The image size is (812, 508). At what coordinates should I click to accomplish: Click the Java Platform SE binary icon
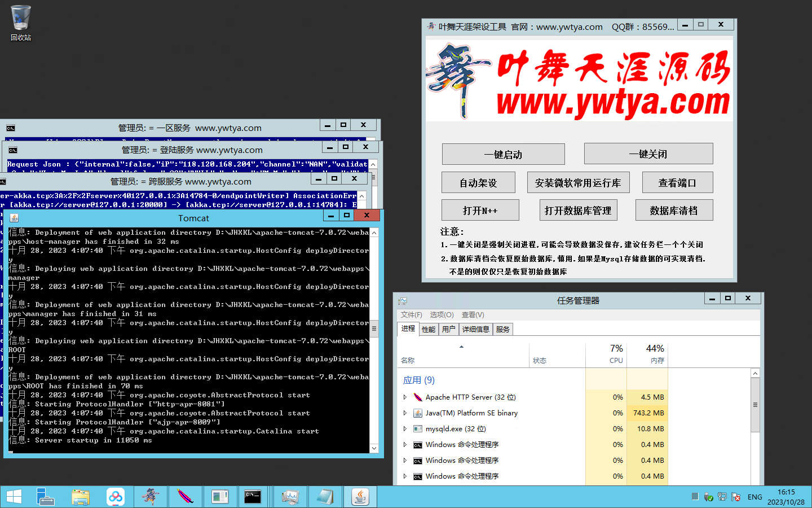click(x=418, y=413)
